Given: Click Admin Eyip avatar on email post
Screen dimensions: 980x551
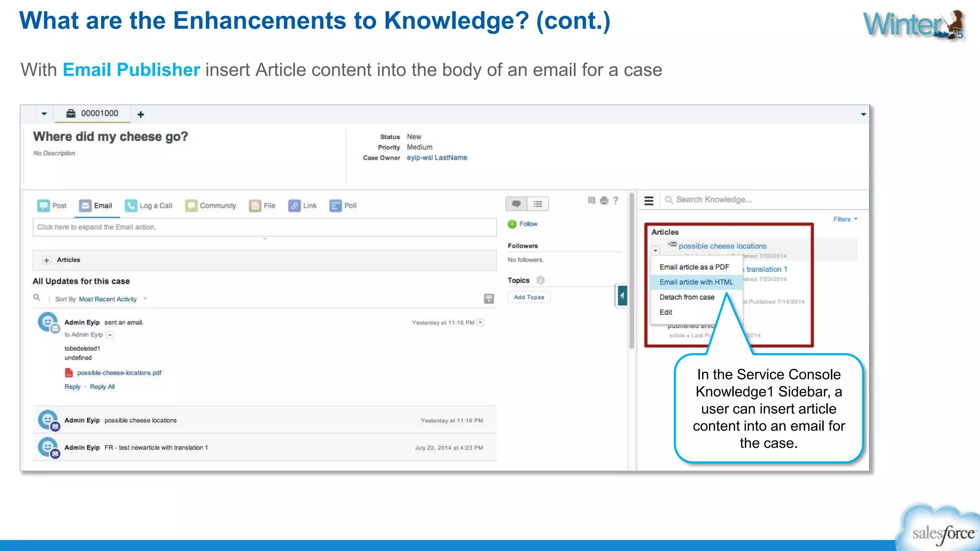Looking at the screenshot, I should point(48,323).
